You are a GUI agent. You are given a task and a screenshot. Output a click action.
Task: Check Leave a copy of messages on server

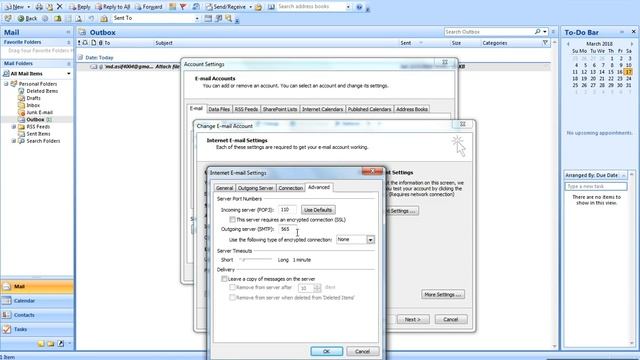(x=224, y=279)
